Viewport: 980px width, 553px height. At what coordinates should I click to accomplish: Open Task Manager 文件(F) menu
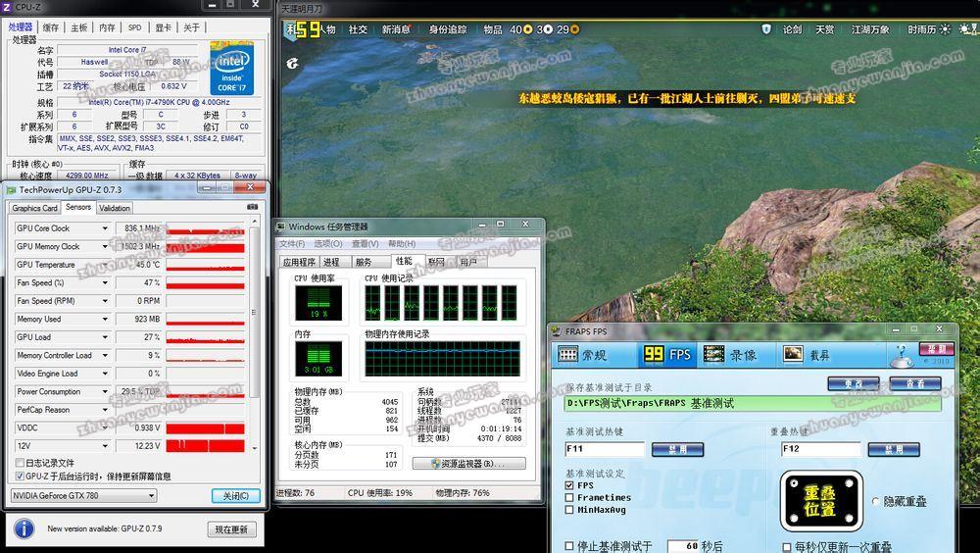292,243
